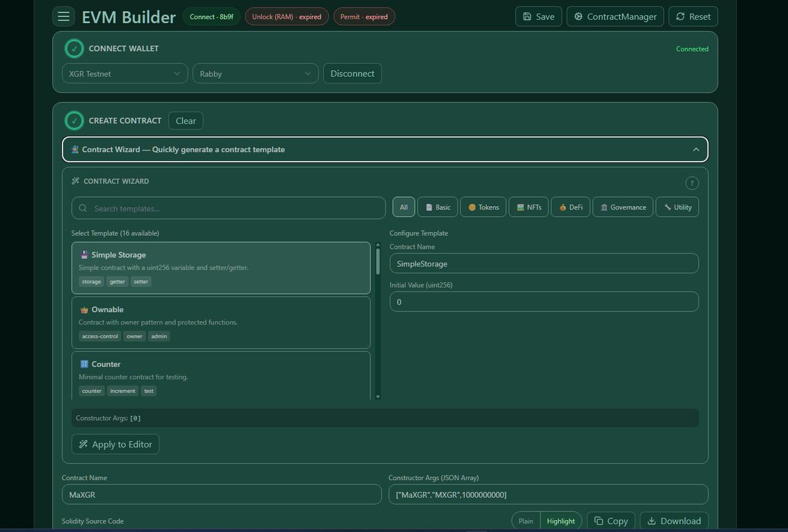The width and height of the screenshot is (788, 532).
Task: Click the Connect 8b9f status badge
Action: [x=211, y=16]
